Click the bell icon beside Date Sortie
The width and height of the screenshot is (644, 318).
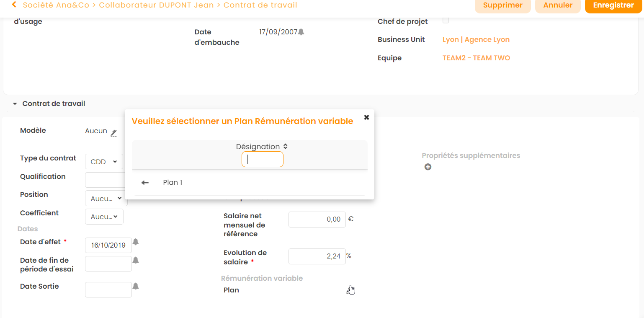click(x=136, y=286)
